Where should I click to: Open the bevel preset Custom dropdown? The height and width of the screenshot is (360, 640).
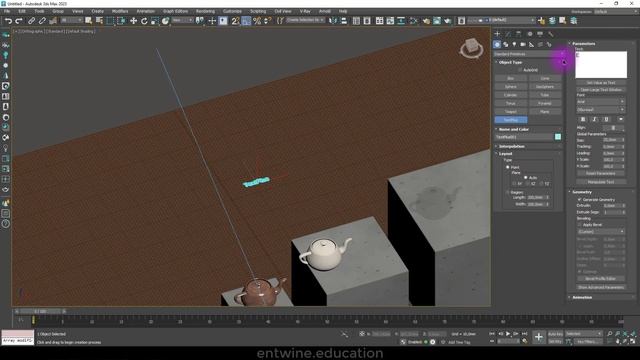[x=600, y=231]
